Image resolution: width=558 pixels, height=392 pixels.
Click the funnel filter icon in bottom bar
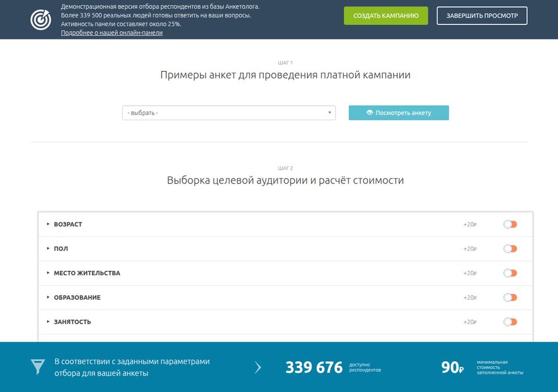point(38,367)
